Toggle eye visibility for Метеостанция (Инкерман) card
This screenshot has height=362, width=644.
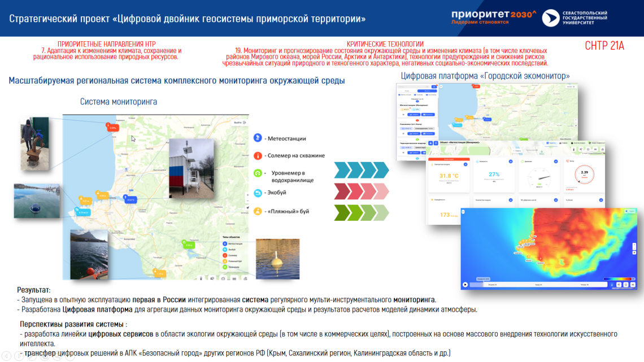(x=403, y=115)
